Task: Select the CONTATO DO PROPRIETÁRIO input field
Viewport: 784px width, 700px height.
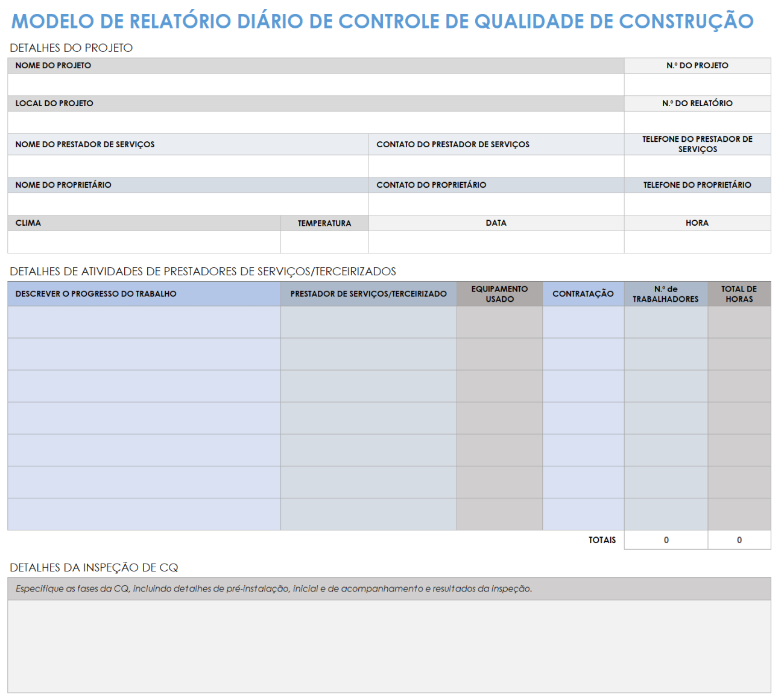Action: pyautogui.click(x=495, y=203)
